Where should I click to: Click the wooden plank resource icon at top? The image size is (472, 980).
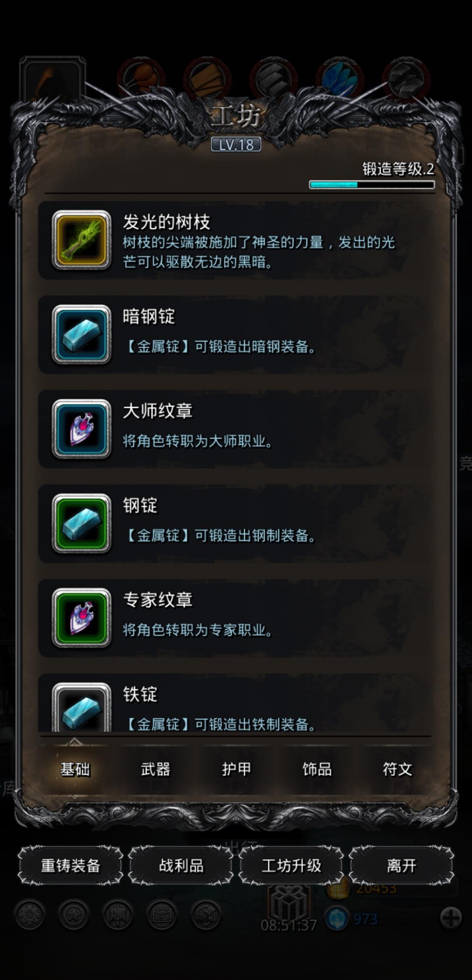[207, 79]
